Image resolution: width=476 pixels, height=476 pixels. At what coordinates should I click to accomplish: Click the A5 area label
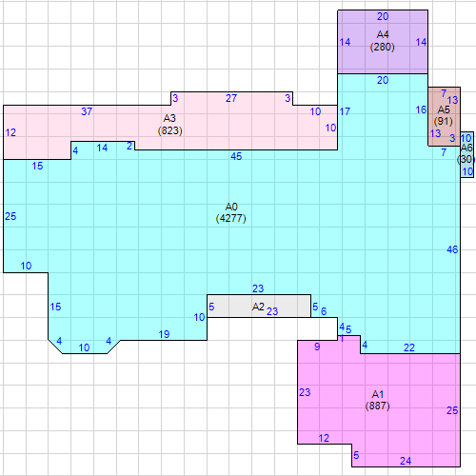click(x=444, y=109)
